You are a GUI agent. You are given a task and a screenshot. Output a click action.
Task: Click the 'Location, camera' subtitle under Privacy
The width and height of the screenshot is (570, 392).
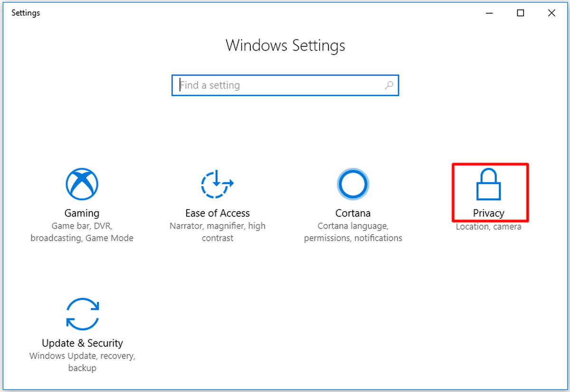tap(488, 227)
